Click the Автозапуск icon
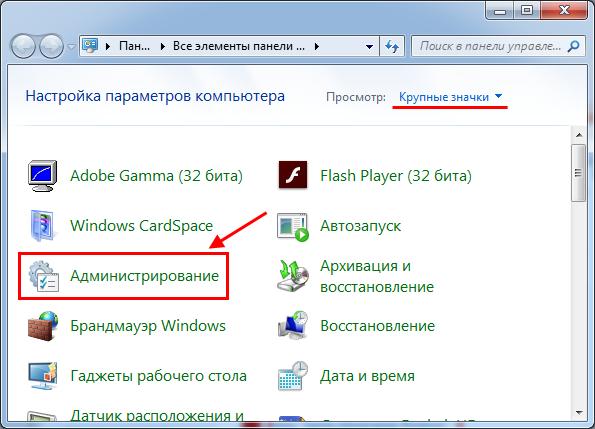 [x=293, y=227]
